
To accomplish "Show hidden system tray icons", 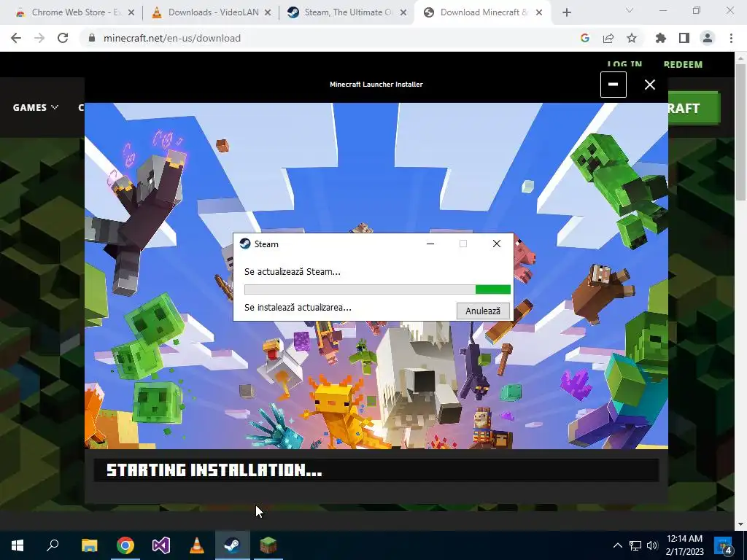I will pyautogui.click(x=617, y=545).
